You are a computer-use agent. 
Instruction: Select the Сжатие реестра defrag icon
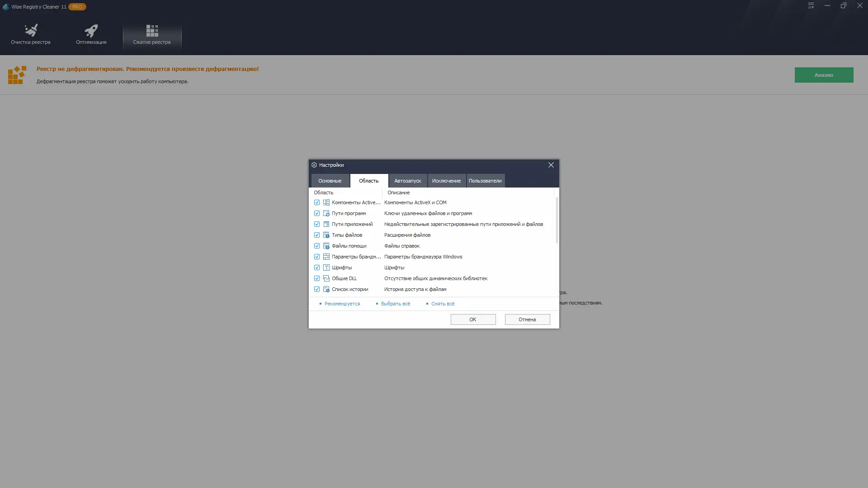pyautogui.click(x=152, y=31)
